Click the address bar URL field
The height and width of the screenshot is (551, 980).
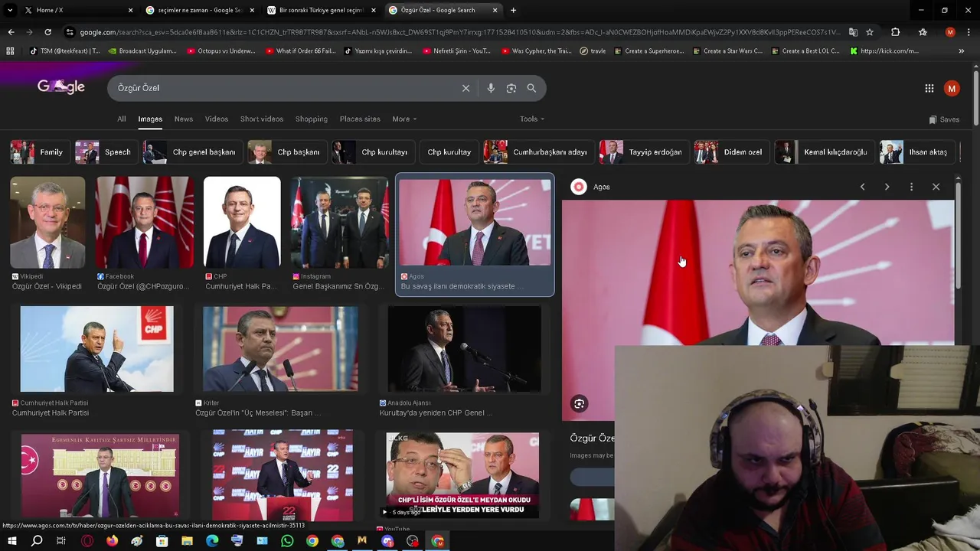click(459, 32)
